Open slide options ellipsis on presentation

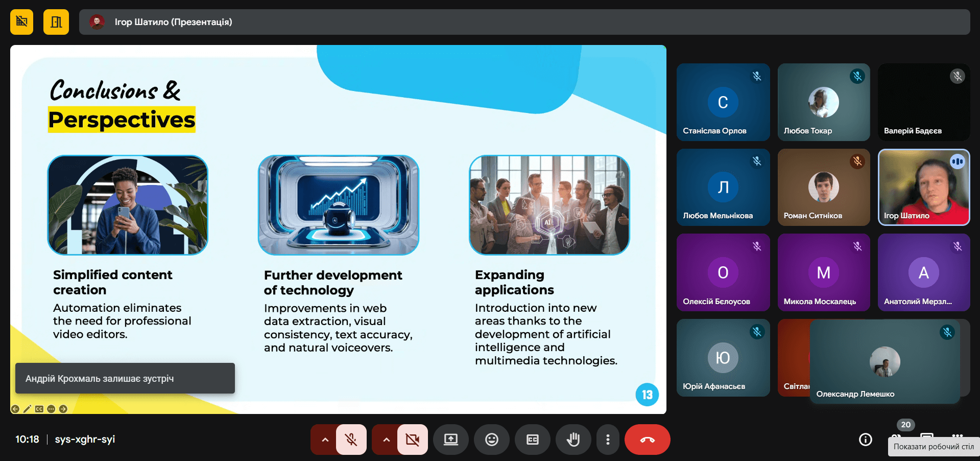51,409
